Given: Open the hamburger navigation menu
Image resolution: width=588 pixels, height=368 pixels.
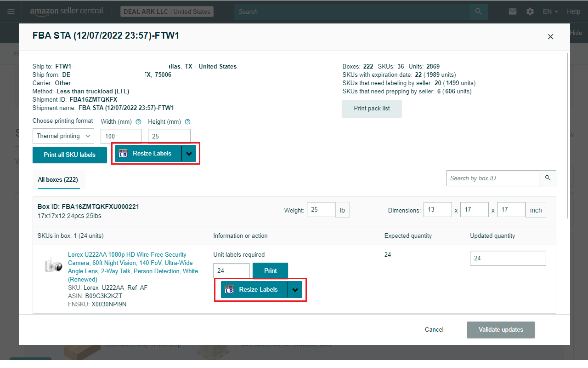Looking at the screenshot, I should coord(11,11).
